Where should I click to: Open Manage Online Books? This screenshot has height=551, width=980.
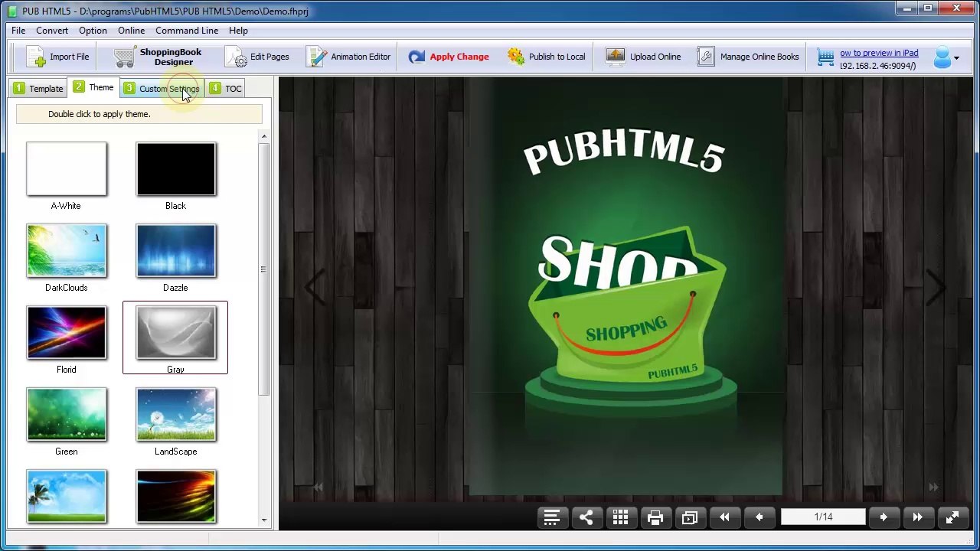[x=749, y=57]
